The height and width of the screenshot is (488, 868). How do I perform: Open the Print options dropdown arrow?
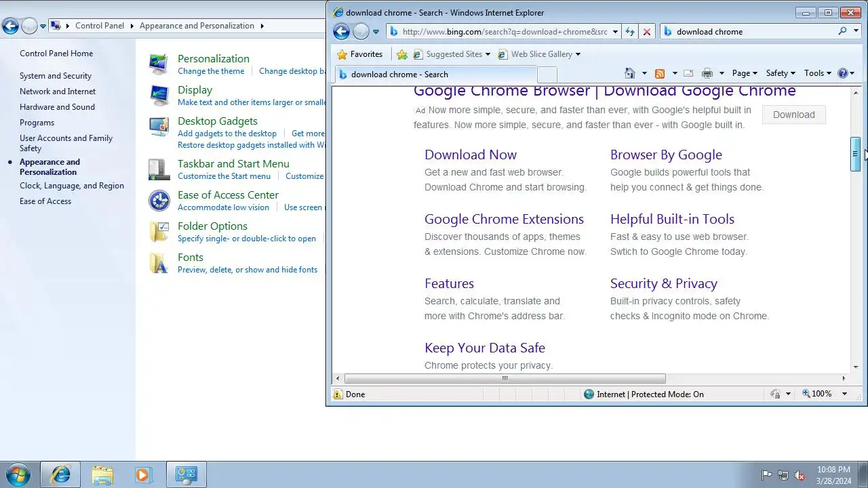[722, 73]
